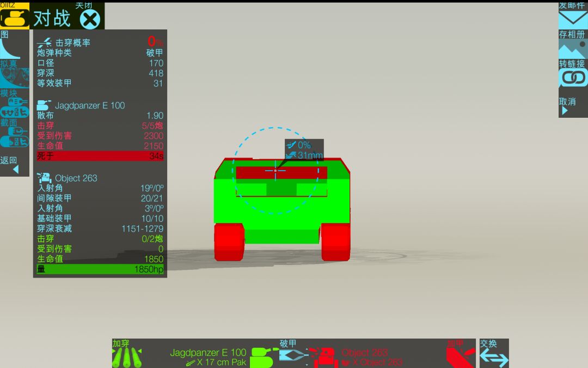Open the 截面 cross-section view

coord(15,137)
